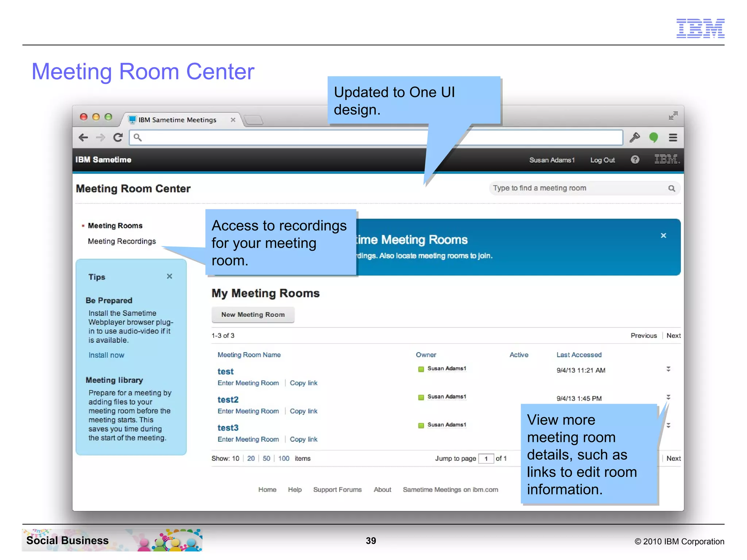Click Next in the top pager
Viewport: 747px width, 560px height.
674,335
